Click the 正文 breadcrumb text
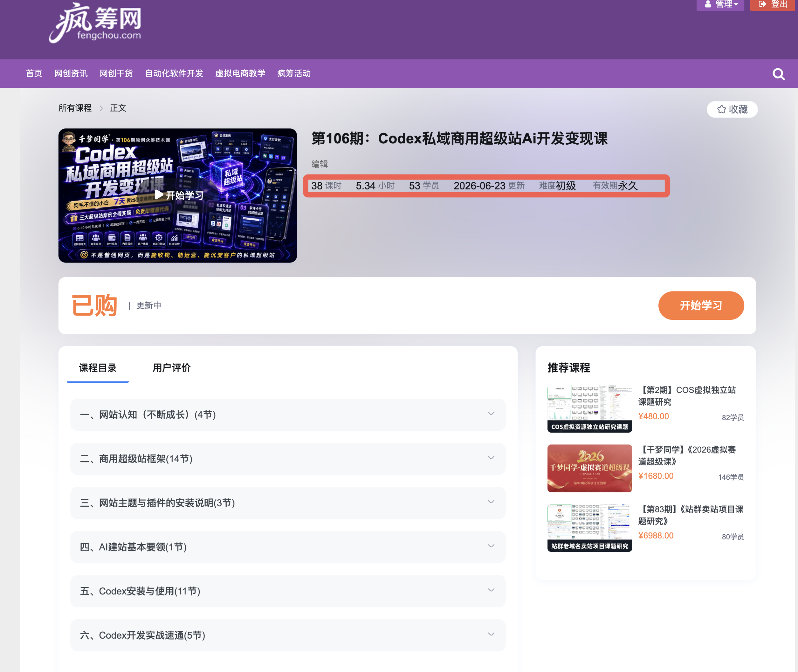This screenshot has width=798, height=672. (118, 108)
